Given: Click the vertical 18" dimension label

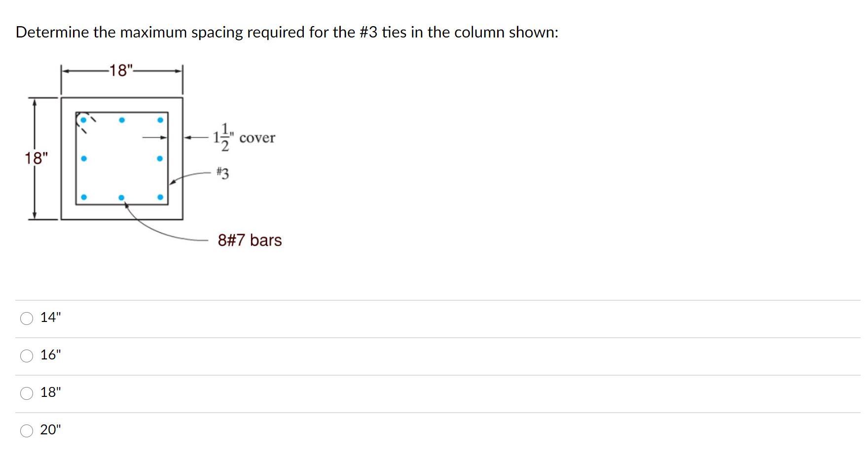Looking at the screenshot, I should pos(37,157).
